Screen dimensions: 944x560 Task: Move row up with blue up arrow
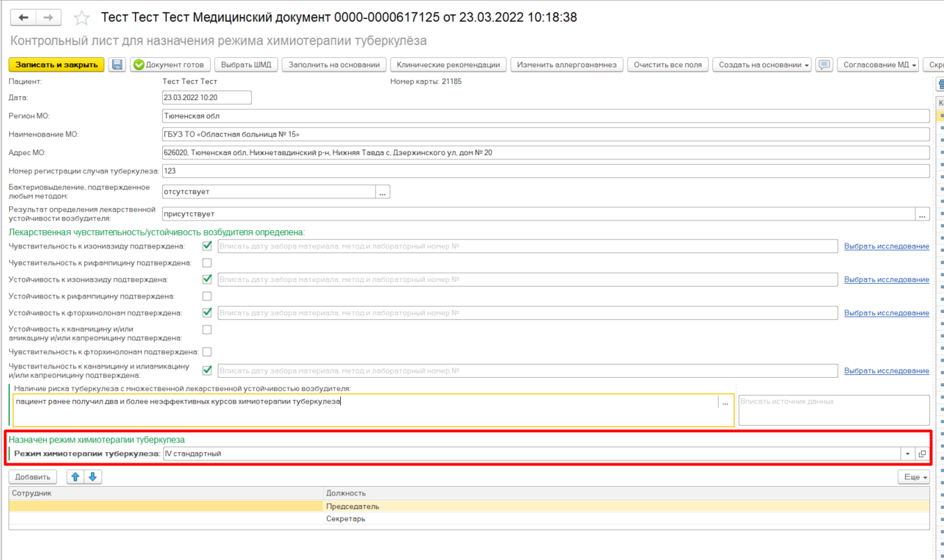pos(76,477)
